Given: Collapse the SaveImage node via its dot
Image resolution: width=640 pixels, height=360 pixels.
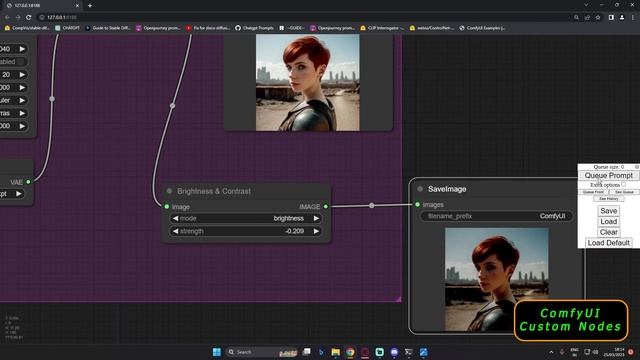Looking at the screenshot, I should tap(420, 189).
